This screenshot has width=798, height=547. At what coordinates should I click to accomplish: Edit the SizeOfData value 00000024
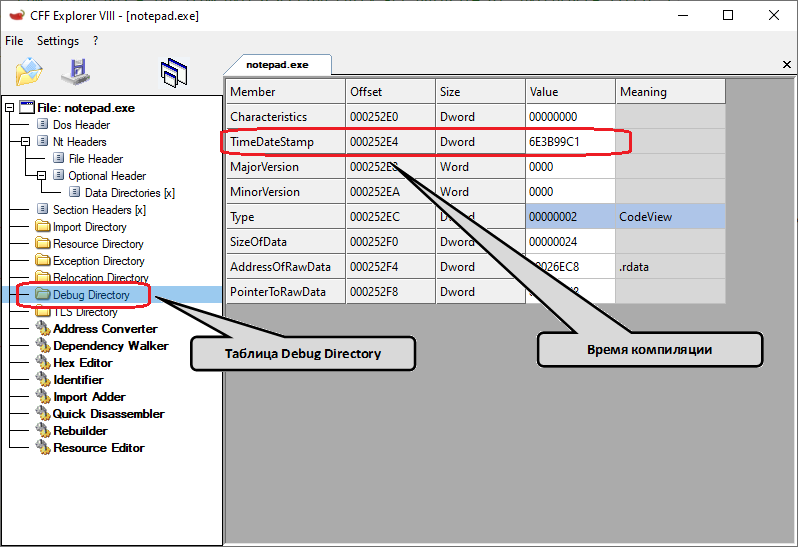(571, 241)
